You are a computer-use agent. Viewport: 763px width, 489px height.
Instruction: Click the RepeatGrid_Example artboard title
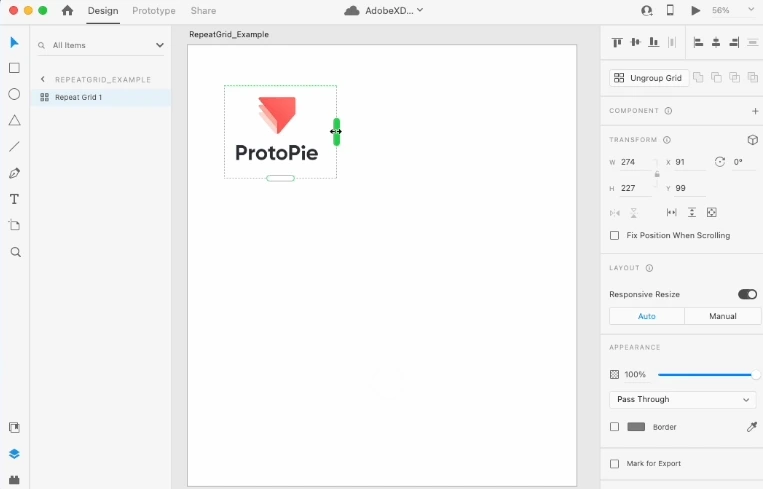229,35
